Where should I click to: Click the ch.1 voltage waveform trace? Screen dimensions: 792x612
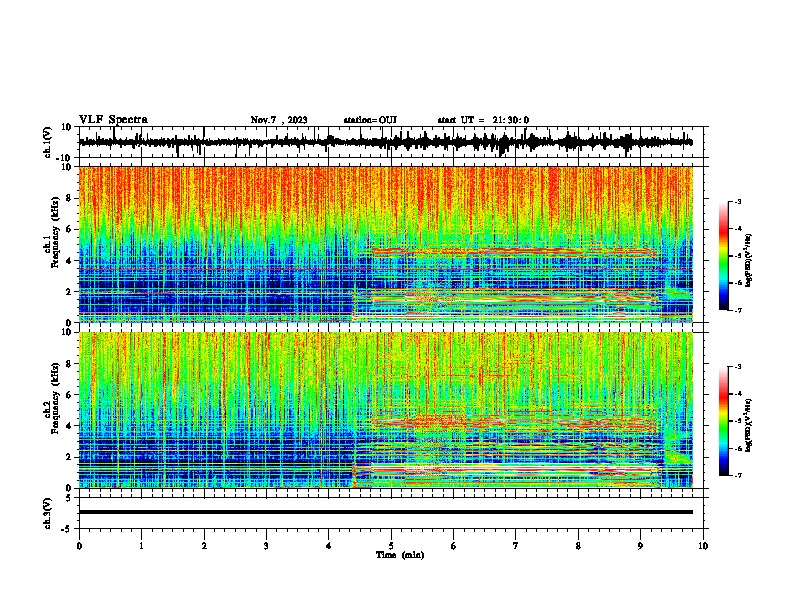[x=385, y=142]
